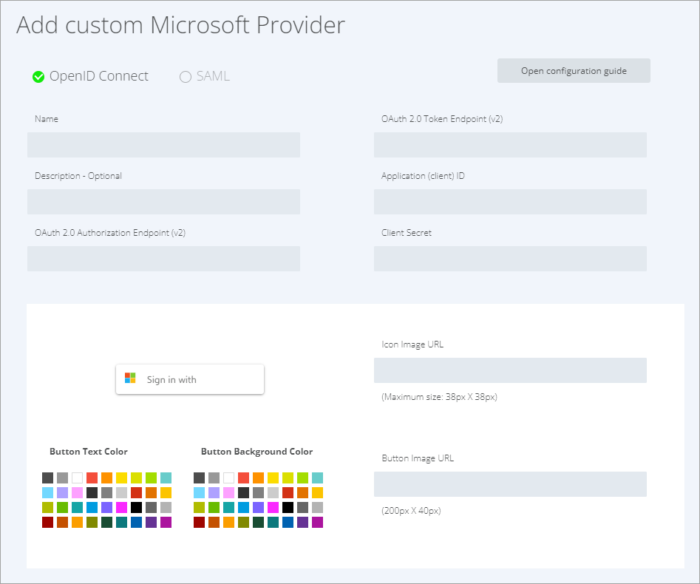
Task: Pick white in Button Background Color palette
Action: 229,478
